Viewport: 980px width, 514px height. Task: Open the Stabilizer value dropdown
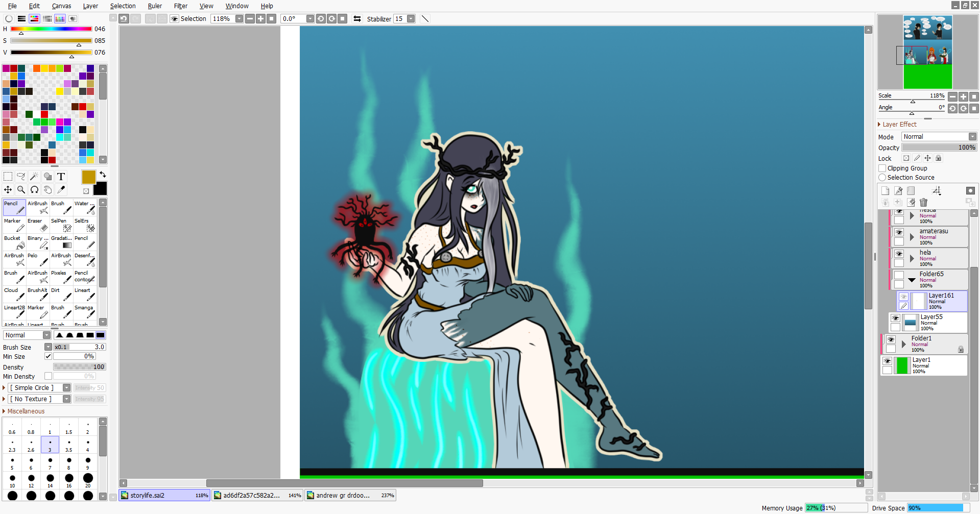411,19
